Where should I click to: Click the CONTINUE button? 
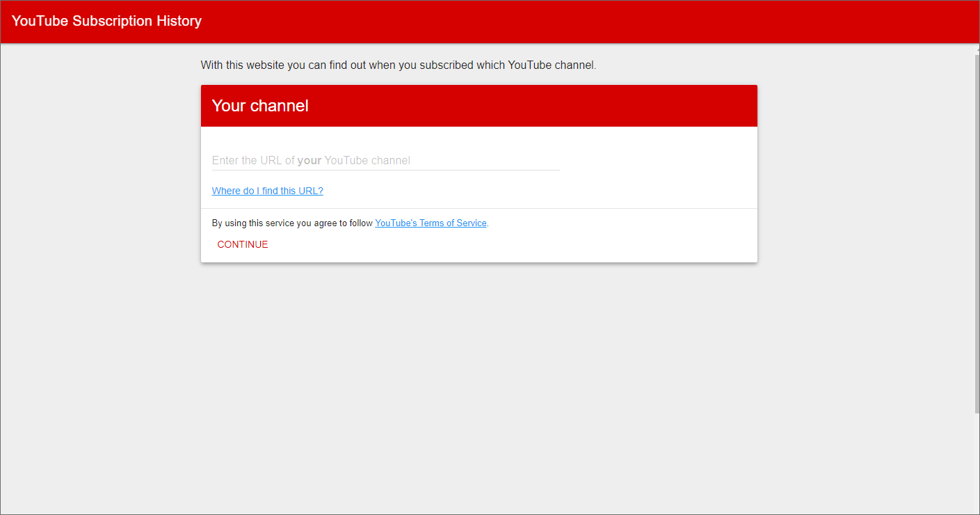242,244
